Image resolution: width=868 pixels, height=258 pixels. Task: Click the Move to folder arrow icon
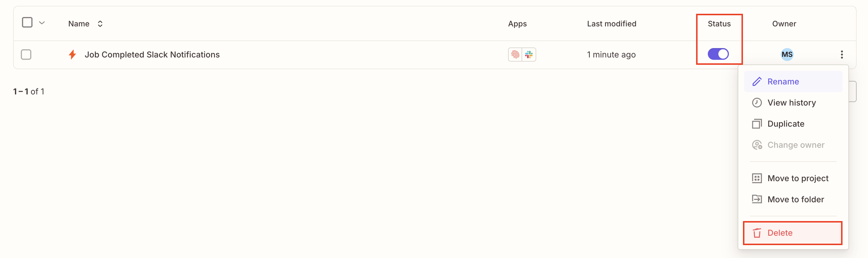coord(757,199)
